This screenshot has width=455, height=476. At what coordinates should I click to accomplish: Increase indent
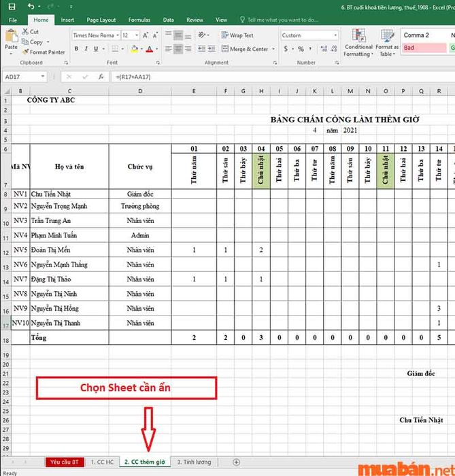[212, 48]
